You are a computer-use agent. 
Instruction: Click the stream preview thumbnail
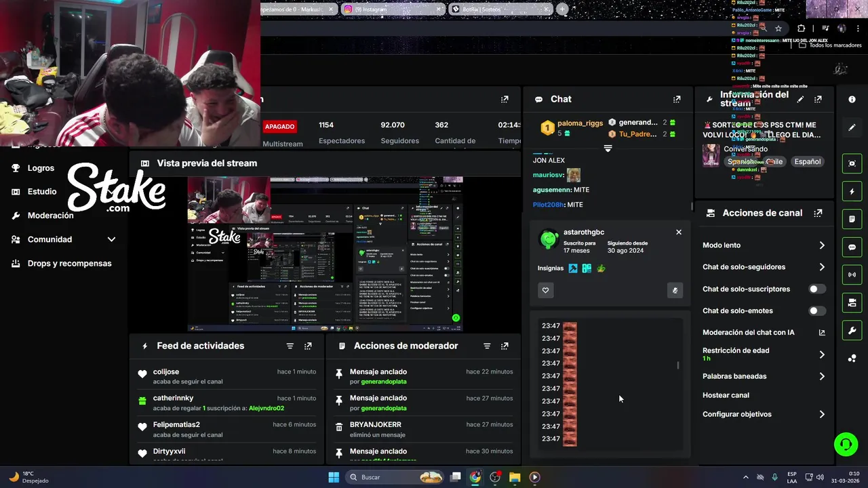[325, 254]
